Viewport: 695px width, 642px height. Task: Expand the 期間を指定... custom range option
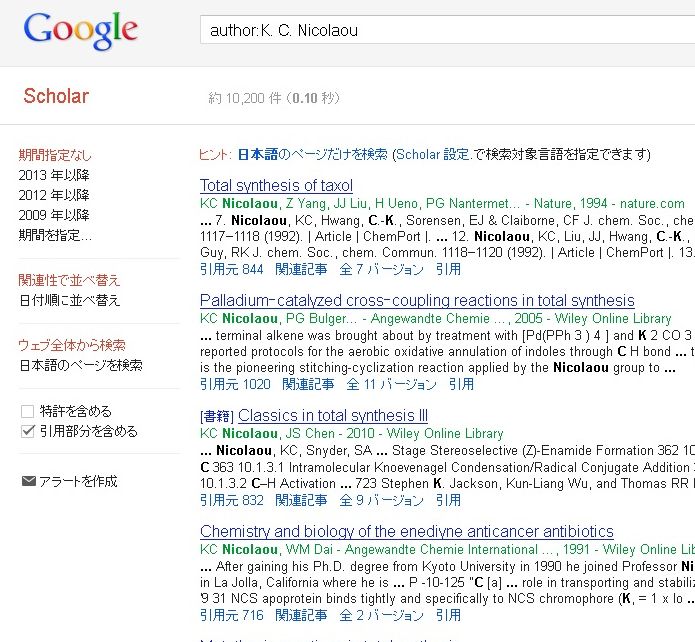[x=55, y=235]
